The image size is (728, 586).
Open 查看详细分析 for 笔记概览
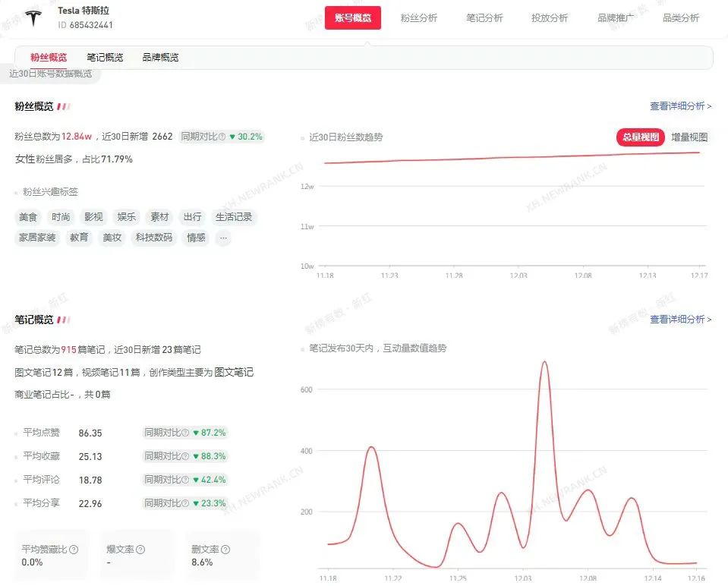click(680, 320)
